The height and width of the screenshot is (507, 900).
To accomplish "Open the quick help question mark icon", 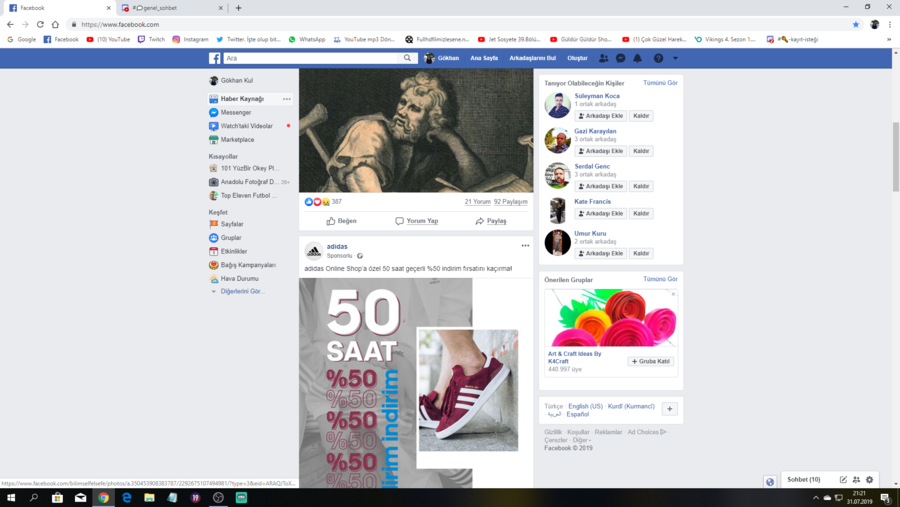I will click(x=658, y=58).
